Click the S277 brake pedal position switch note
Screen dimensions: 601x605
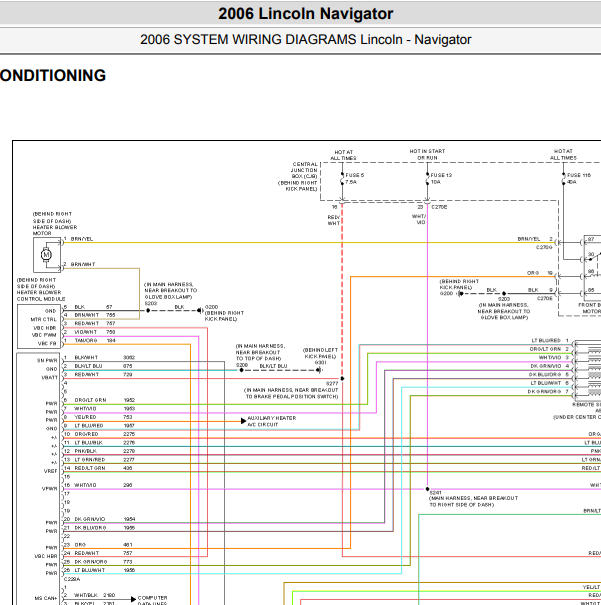point(292,393)
